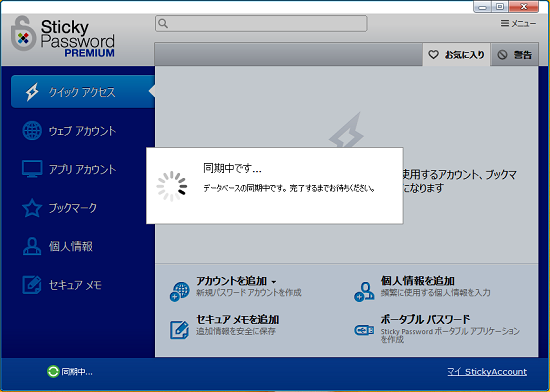Open ウェブ アカウント in the sidebar
This screenshot has height=392, width=550.
[x=82, y=131]
